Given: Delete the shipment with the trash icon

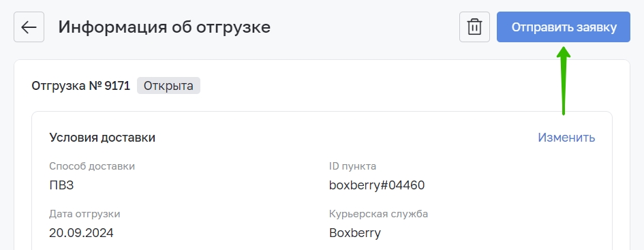Looking at the screenshot, I should pyautogui.click(x=474, y=27).
